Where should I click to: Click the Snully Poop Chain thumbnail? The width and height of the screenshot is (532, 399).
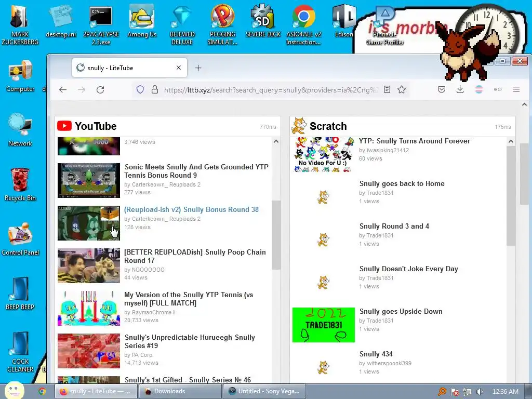(88, 265)
